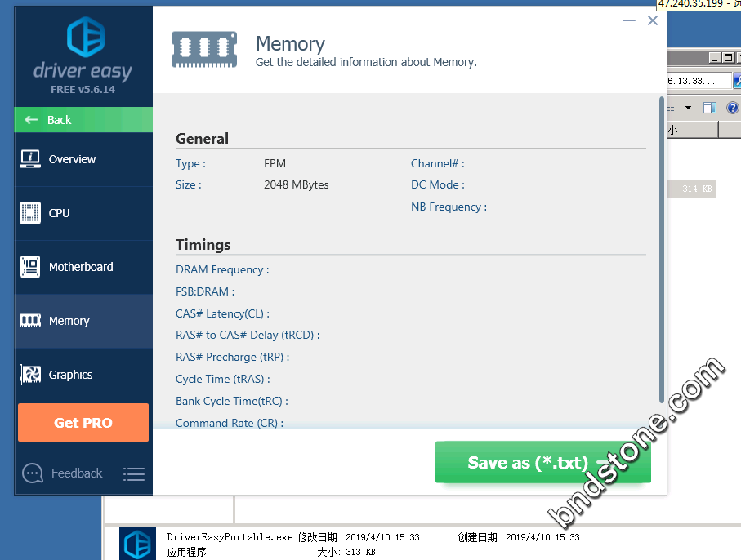Close the Driver Easy window
This screenshot has height=560, width=741.
point(653,21)
